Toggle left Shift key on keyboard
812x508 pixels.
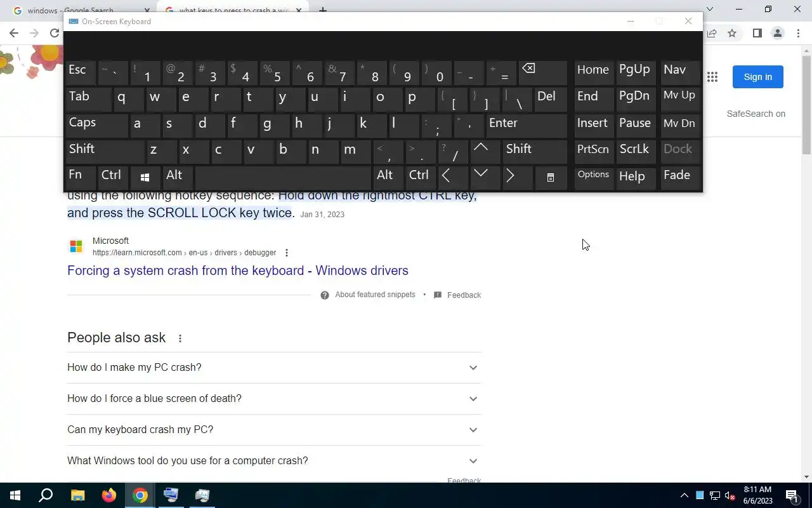coord(105,151)
